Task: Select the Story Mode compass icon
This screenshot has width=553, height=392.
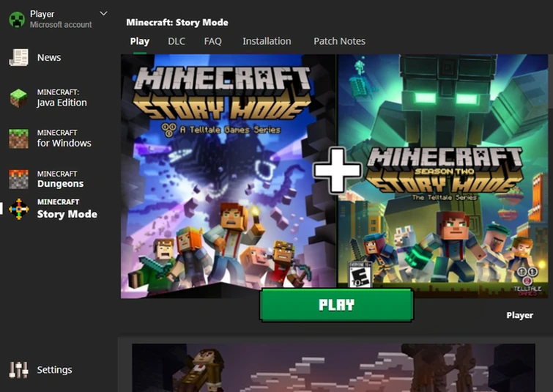Action: (x=19, y=210)
